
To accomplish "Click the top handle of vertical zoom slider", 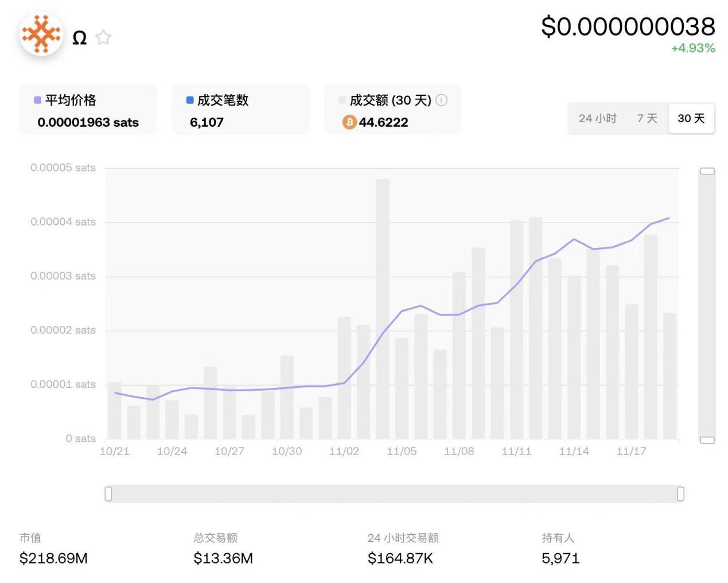I will point(707,172).
